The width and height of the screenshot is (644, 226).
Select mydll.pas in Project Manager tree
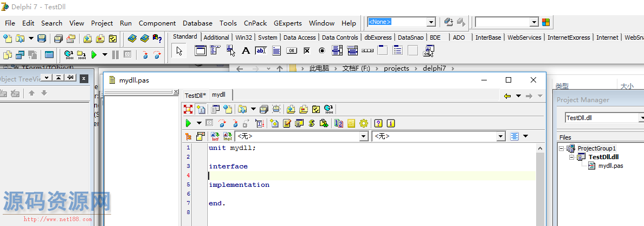[610, 166]
